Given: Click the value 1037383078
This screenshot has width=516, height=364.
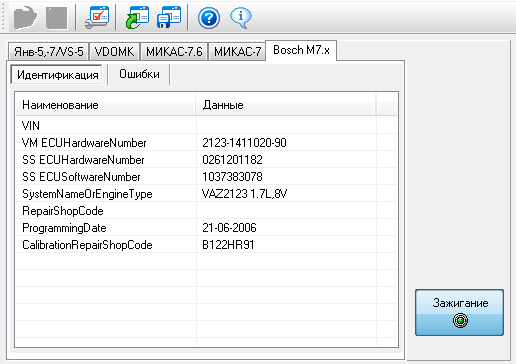Looking at the screenshot, I should point(232,177).
